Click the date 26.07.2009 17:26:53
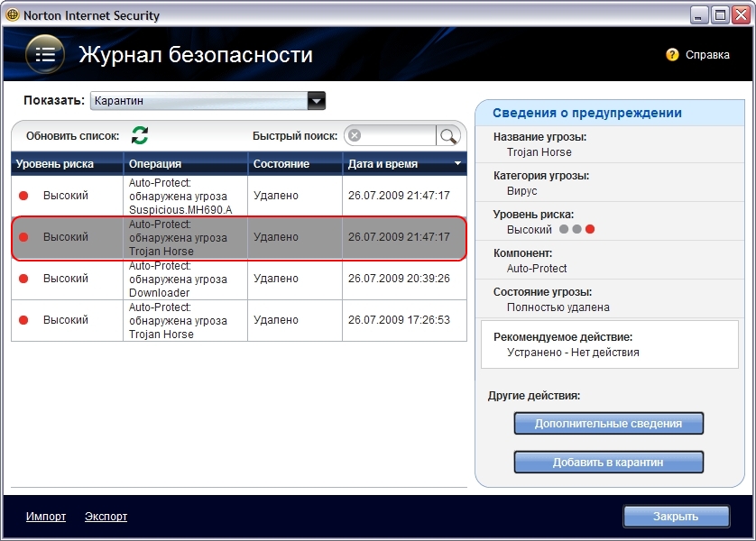Viewport: 756px width, 541px height. click(x=399, y=320)
